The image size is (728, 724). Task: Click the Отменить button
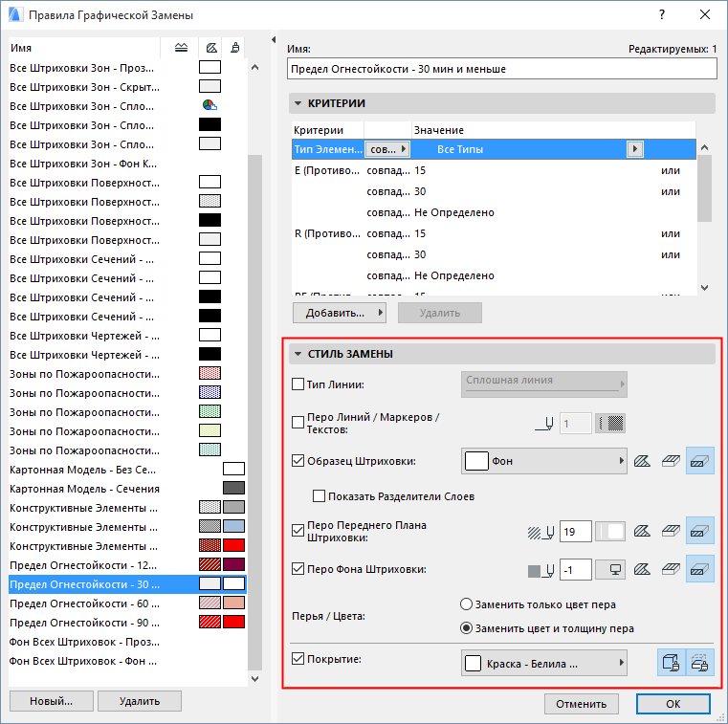click(582, 704)
